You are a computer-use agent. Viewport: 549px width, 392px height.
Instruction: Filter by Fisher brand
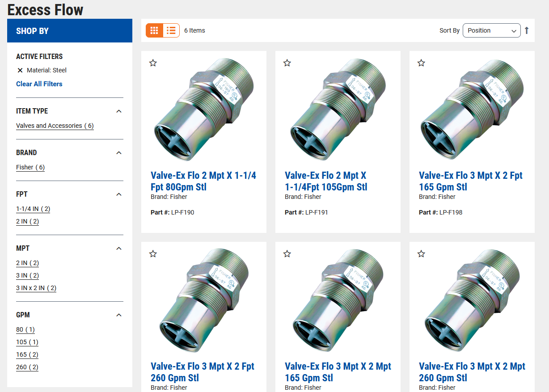[30, 167]
